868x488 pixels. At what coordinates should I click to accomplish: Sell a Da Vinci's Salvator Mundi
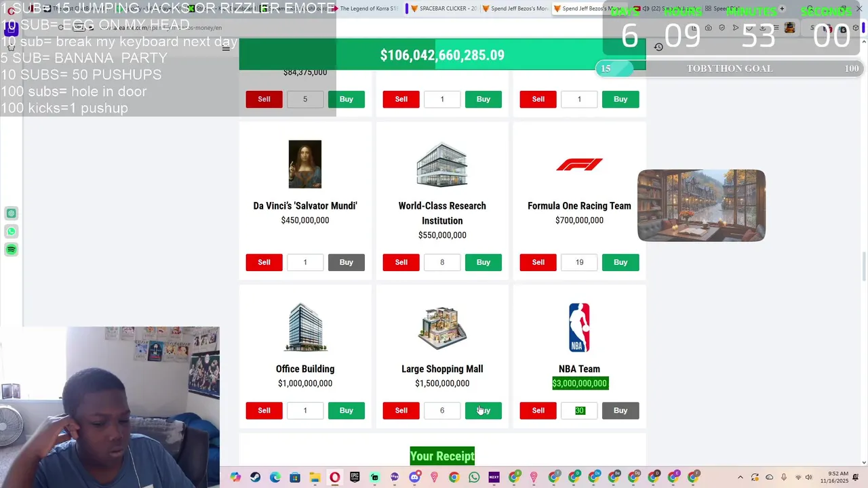coord(264,262)
